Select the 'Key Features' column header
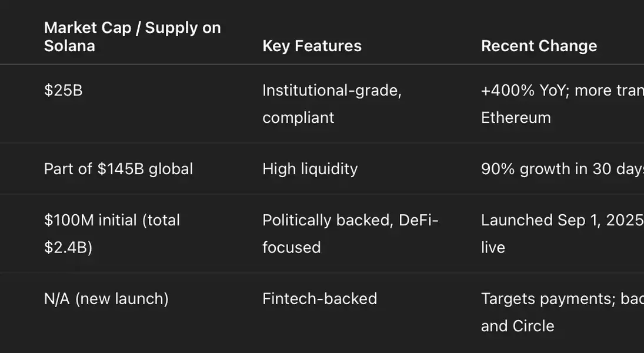 click(312, 46)
